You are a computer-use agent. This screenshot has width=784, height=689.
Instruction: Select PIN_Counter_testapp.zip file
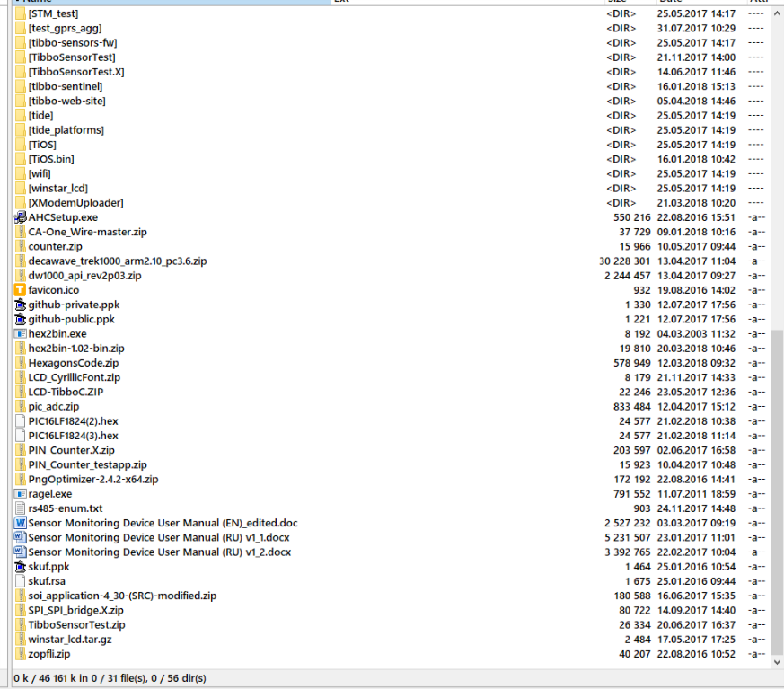click(x=87, y=464)
